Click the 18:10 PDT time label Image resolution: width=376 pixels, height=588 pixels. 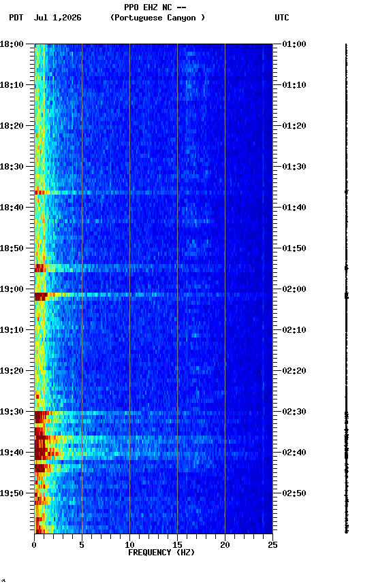click(12, 85)
